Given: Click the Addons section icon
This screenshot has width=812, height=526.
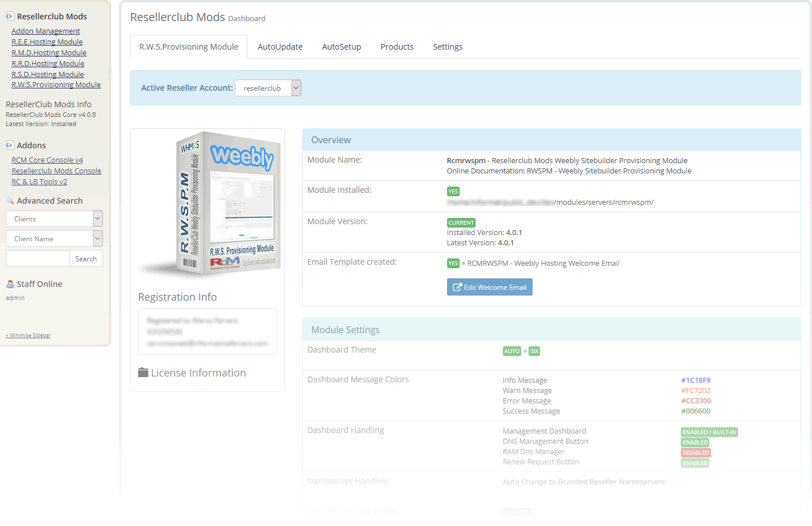Looking at the screenshot, I should pos(10,145).
